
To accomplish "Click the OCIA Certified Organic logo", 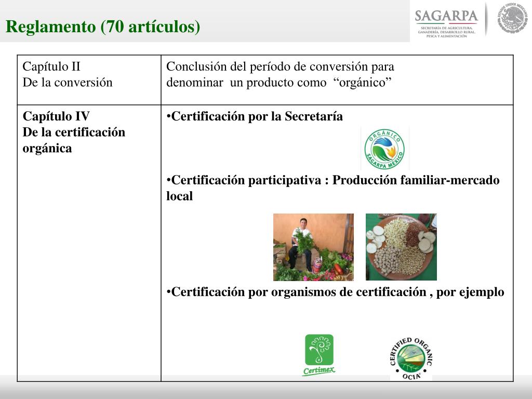I will (411, 358).
